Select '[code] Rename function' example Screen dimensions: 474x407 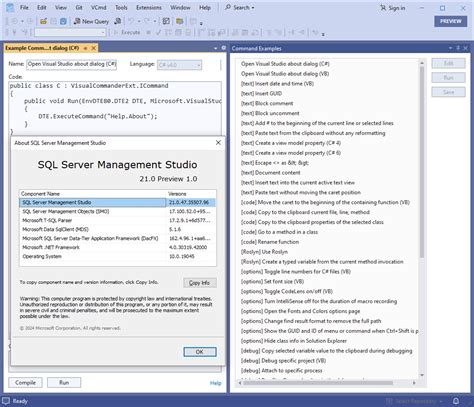pyautogui.click(x=270, y=242)
